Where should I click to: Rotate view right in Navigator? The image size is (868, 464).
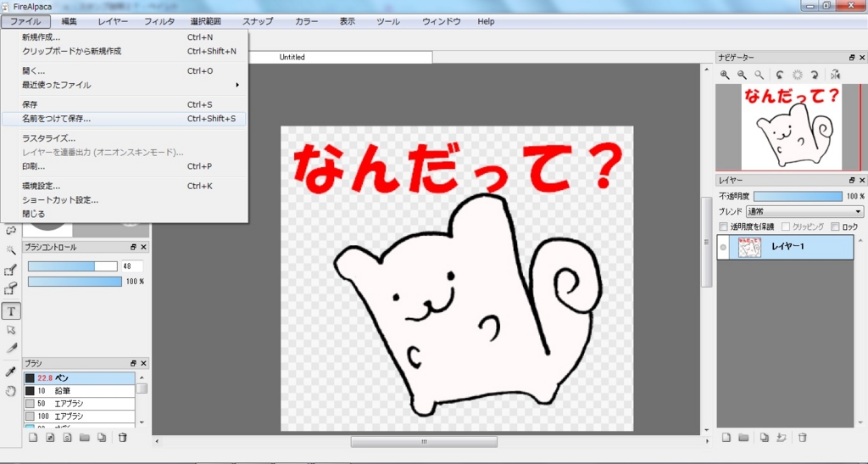(x=815, y=75)
